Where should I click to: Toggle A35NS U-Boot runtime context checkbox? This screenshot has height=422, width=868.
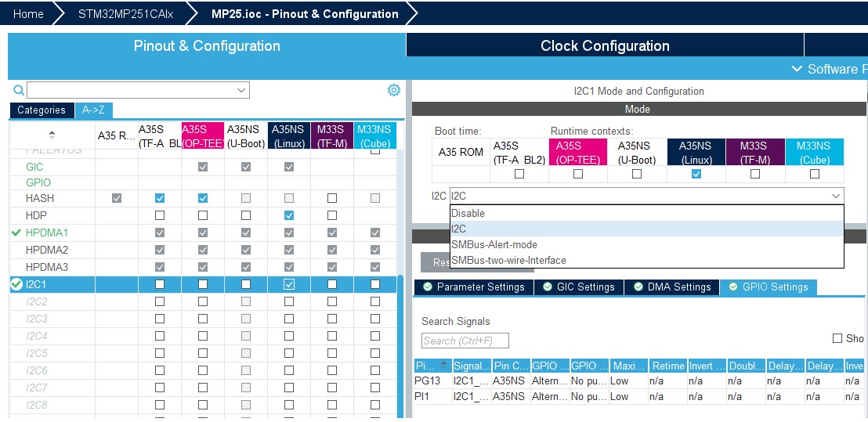pyautogui.click(x=637, y=174)
